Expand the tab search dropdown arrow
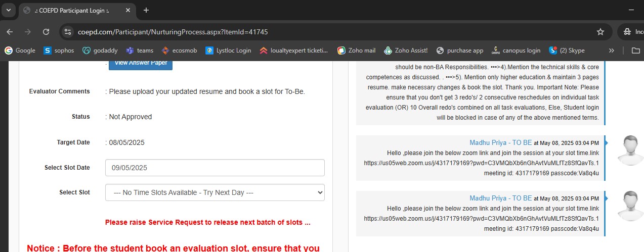Image resolution: width=644 pixels, height=252 pixels. coord(8,10)
